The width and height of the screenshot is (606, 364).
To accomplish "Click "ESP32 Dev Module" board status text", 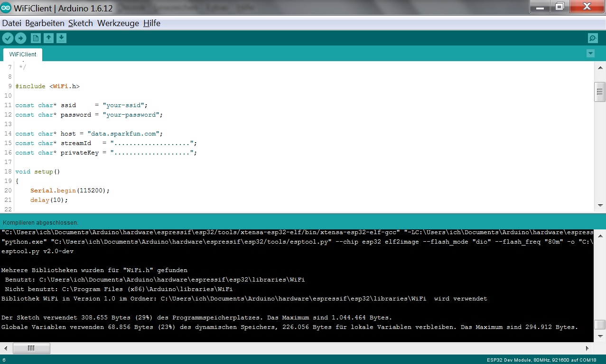I will (x=509, y=360).
